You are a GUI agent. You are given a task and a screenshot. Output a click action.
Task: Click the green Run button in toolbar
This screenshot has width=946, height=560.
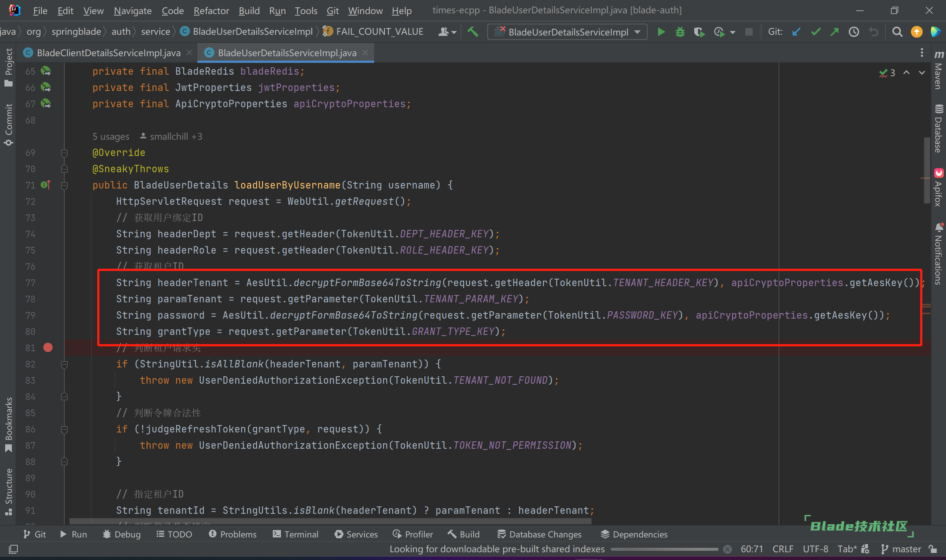click(661, 32)
